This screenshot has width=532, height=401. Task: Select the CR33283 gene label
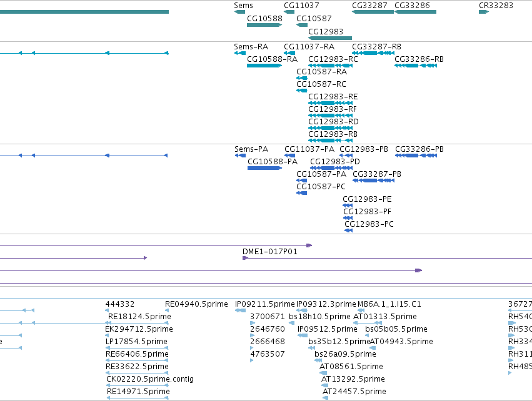click(496, 6)
